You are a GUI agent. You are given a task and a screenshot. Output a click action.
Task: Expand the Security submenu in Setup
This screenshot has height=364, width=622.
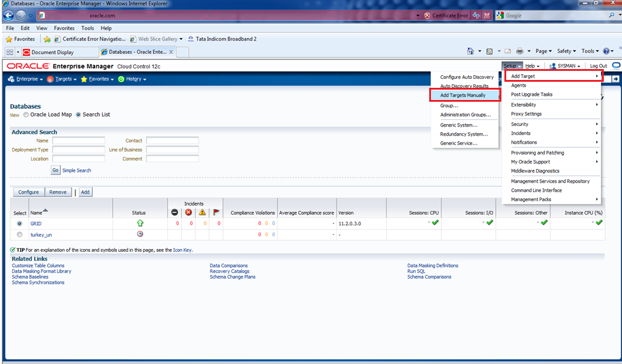pyautogui.click(x=520, y=124)
